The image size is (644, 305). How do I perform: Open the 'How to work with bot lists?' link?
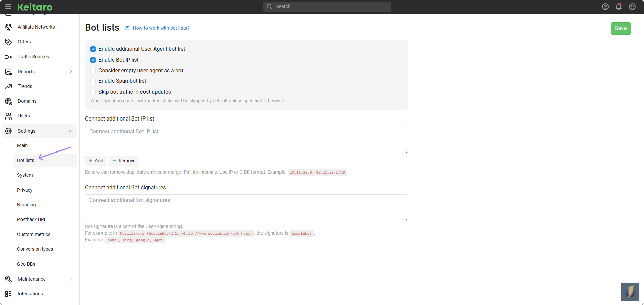[161, 28]
